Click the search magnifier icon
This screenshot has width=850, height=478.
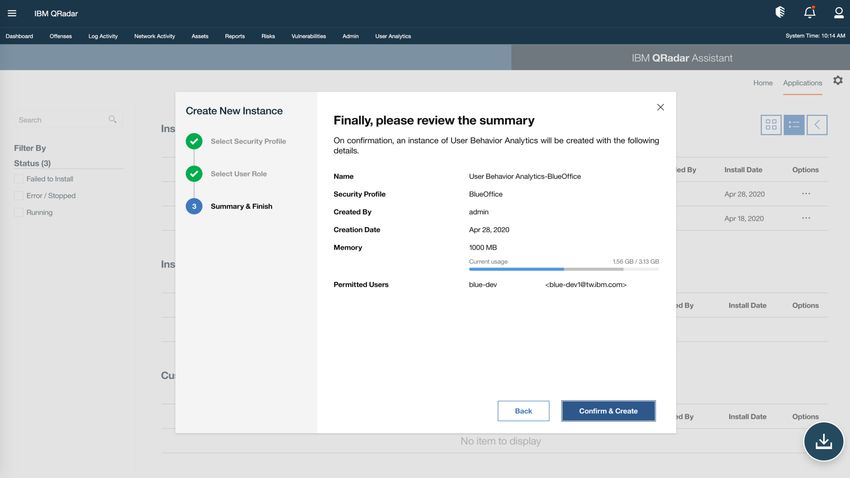112,119
